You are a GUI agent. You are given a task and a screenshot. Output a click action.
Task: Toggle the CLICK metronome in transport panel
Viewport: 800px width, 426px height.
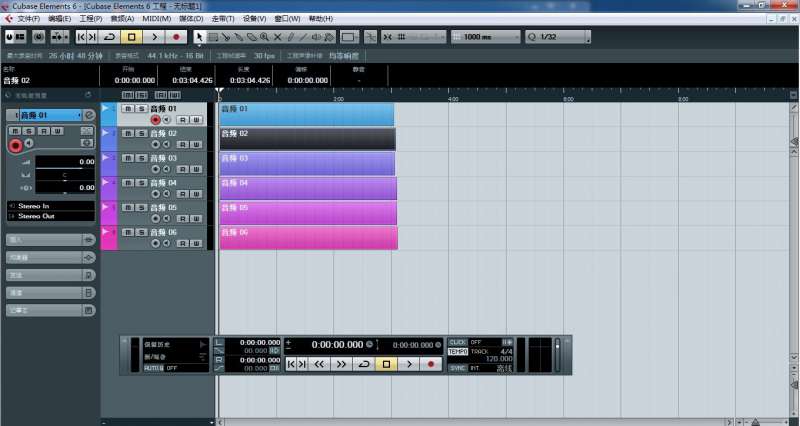(457, 342)
